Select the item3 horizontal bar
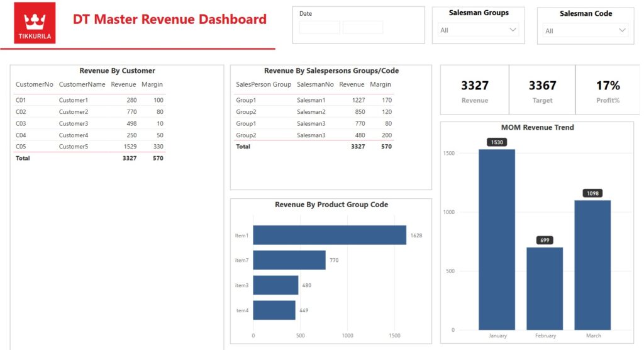644x350 pixels. pos(275,285)
